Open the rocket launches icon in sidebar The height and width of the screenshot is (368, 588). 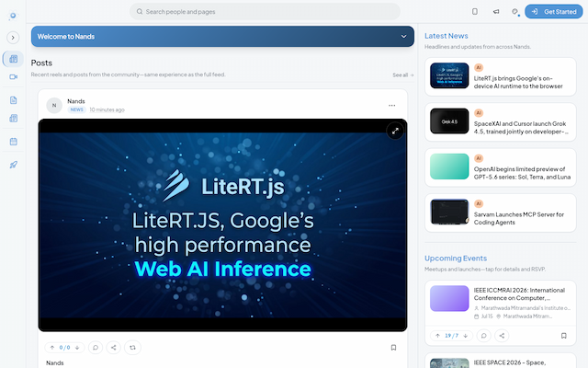13,165
